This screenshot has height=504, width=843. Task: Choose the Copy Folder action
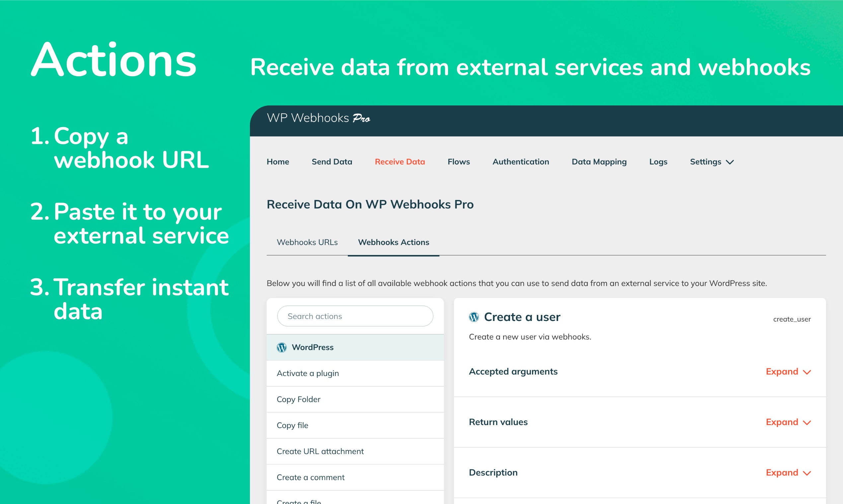355,400
